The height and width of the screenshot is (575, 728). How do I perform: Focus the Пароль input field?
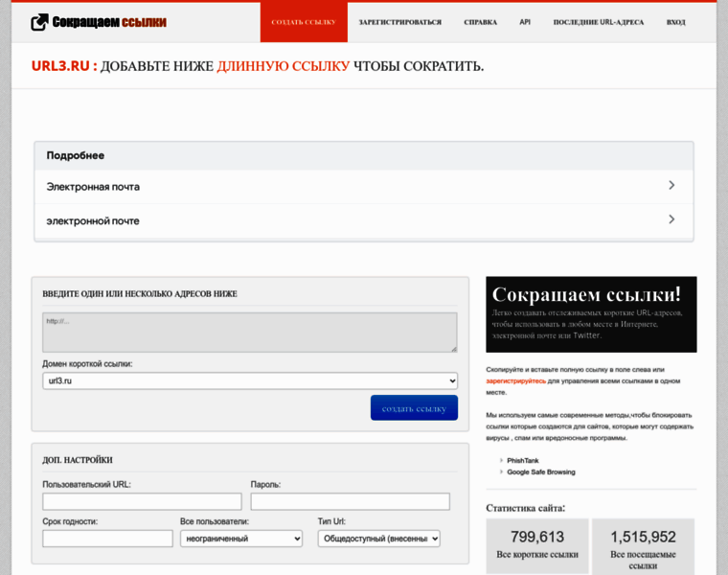[x=350, y=501]
